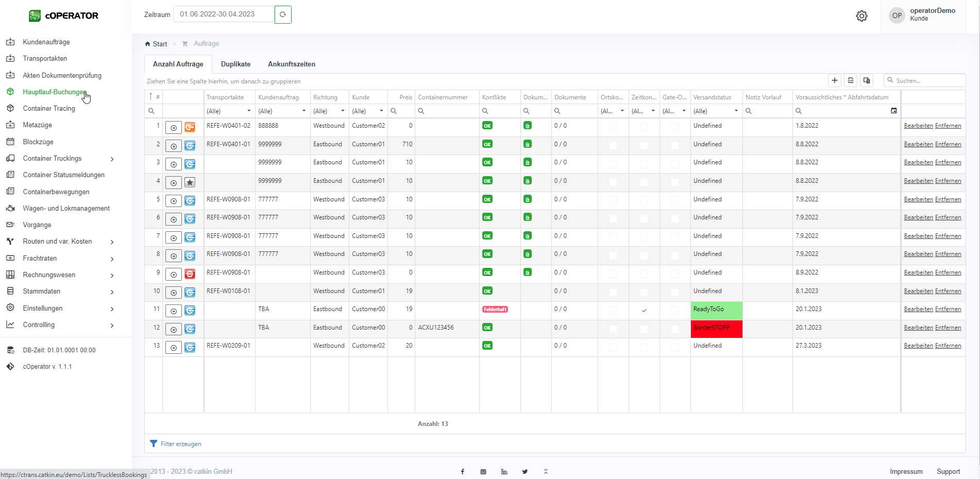The image size is (980, 479).
Task: Open the Richtung column filter dropdown
Action: (342, 111)
